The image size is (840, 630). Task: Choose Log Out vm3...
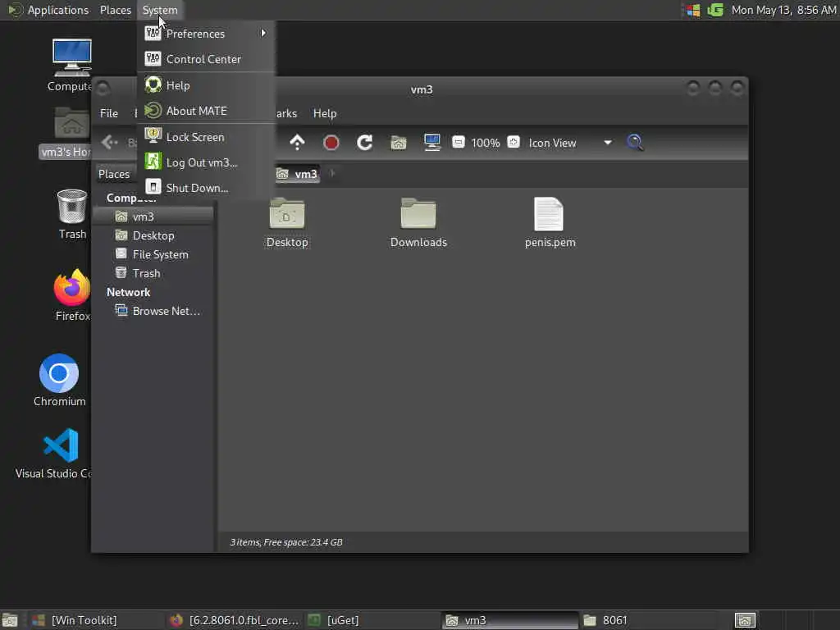pyautogui.click(x=206, y=162)
